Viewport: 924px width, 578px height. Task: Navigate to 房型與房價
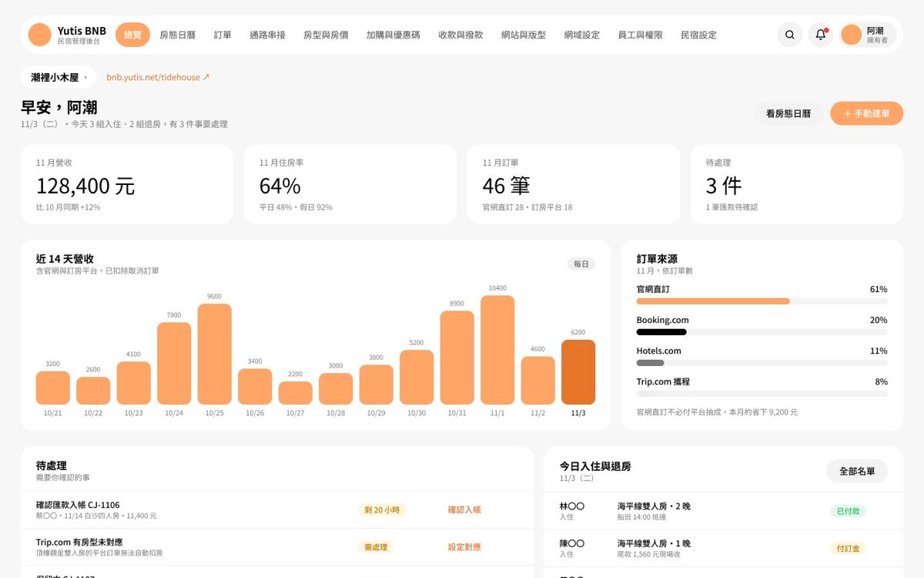point(326,35)
